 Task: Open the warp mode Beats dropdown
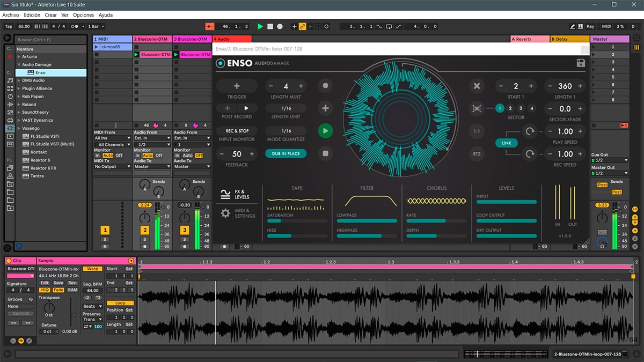tap(92, 307)
